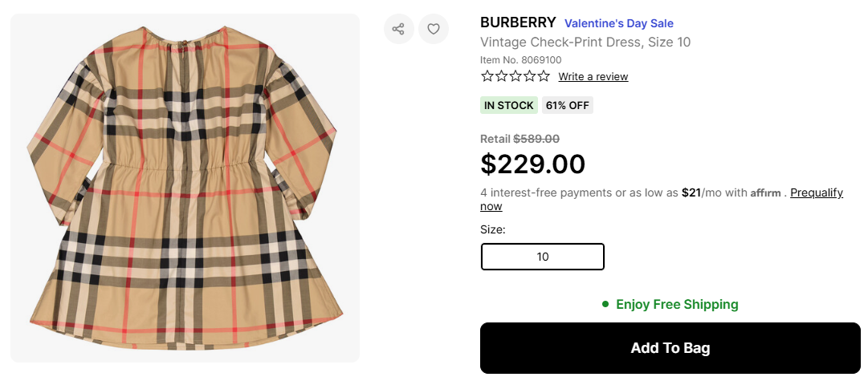Click the 61% OFF badge
Screen dimensions: 868x385
click(568, 105)
